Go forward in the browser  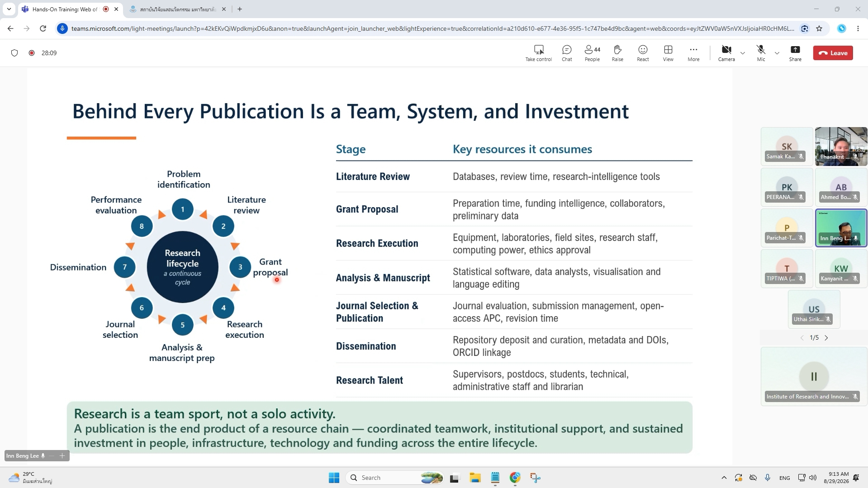[x=27, y=28]
